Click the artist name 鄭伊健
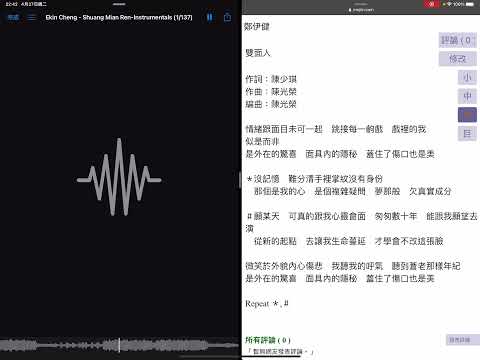 [257, 27]
